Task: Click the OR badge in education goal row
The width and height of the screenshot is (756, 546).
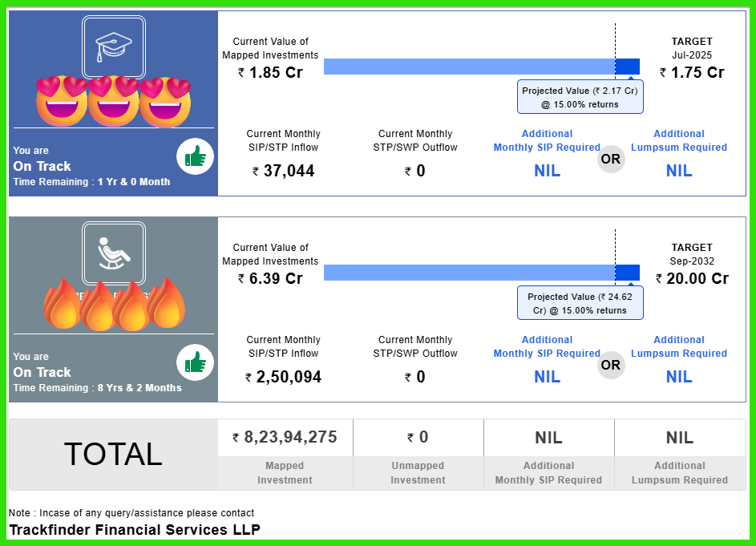Action: tap(611, 159)
